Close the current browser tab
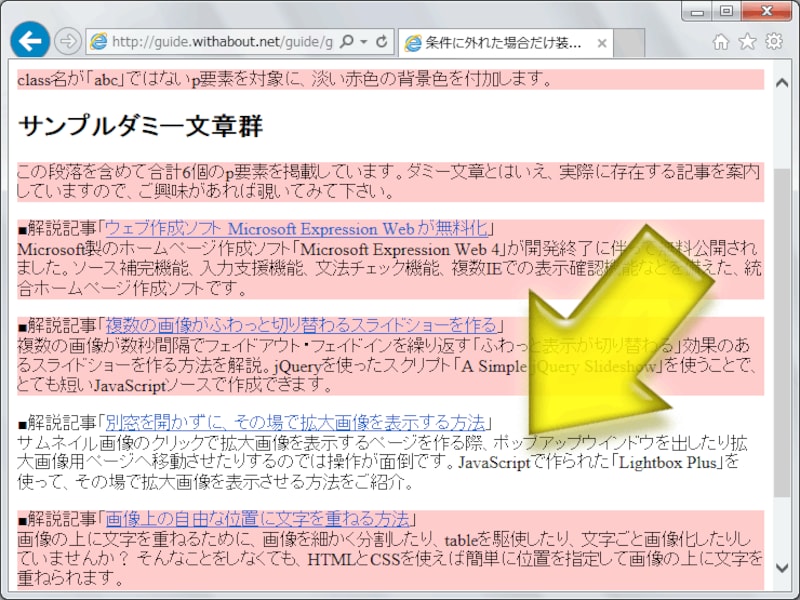800x600 pixels. (602, 44)
